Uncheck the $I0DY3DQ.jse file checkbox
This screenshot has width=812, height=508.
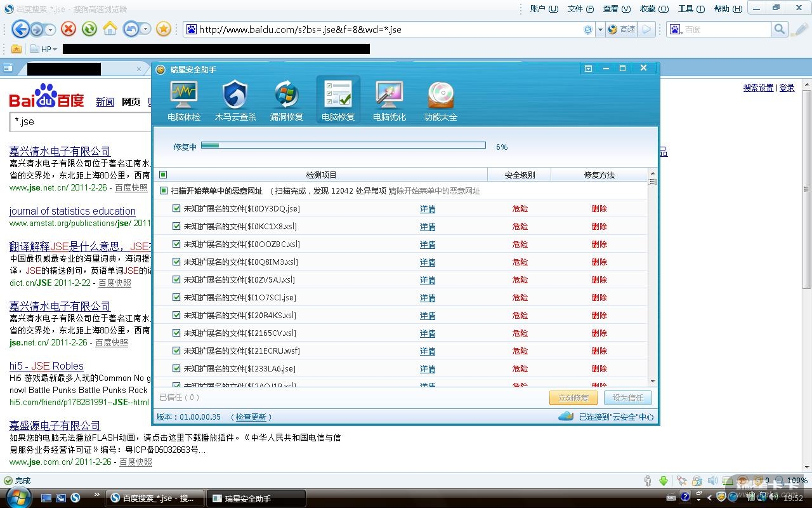pos(176,208)
